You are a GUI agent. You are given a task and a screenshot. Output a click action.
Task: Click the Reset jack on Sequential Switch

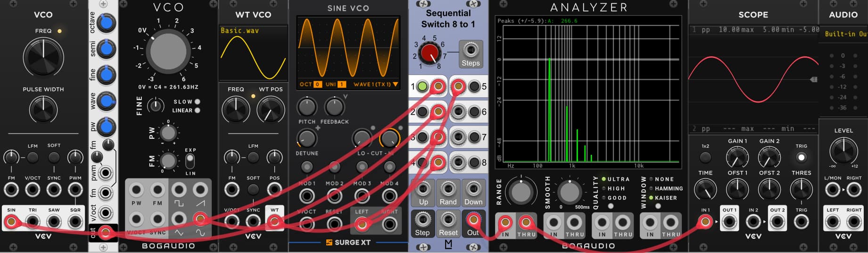pos(448,219)
